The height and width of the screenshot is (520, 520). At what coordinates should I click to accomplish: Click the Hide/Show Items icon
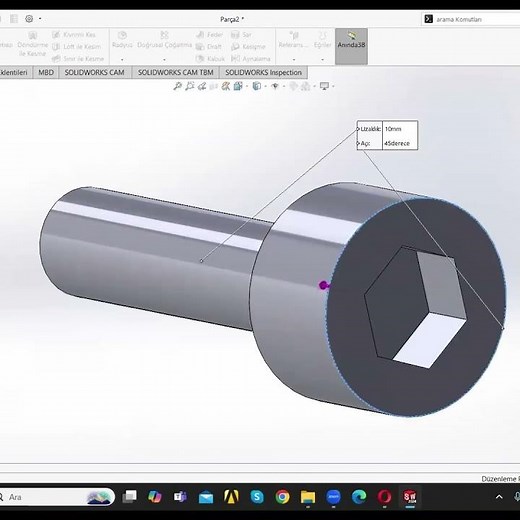point(275,86)
